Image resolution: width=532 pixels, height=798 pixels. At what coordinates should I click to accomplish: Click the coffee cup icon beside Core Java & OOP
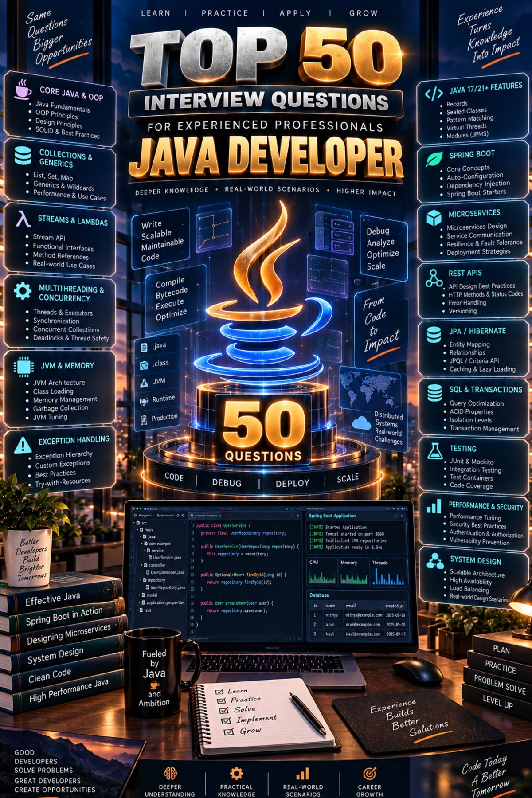[x=23, y=89]
